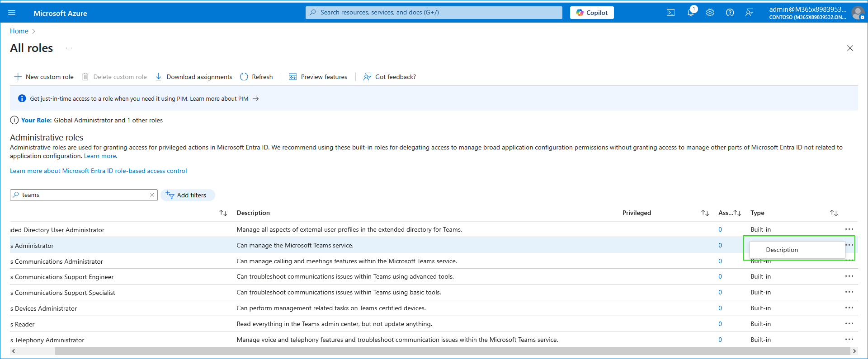The width and height of the screenshot is (868, 359).
Task: Follow the Learn more about PIM arrow
Action: 256,98
